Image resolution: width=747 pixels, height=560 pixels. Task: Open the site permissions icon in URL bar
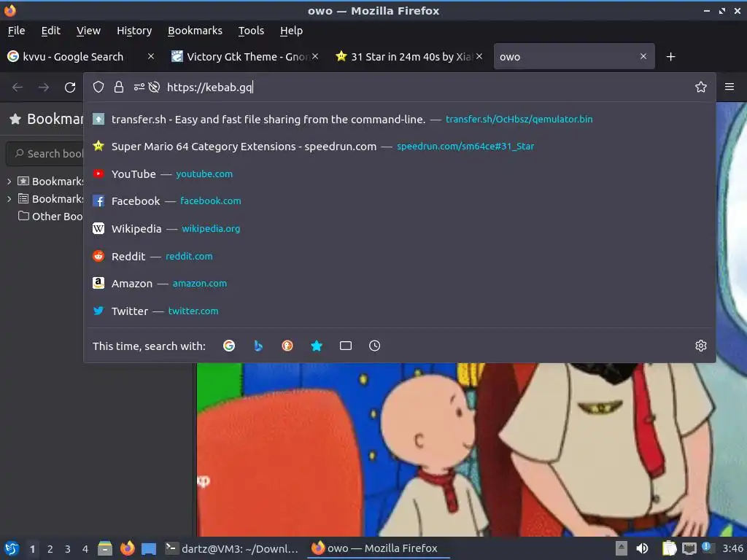click(139, 87)
